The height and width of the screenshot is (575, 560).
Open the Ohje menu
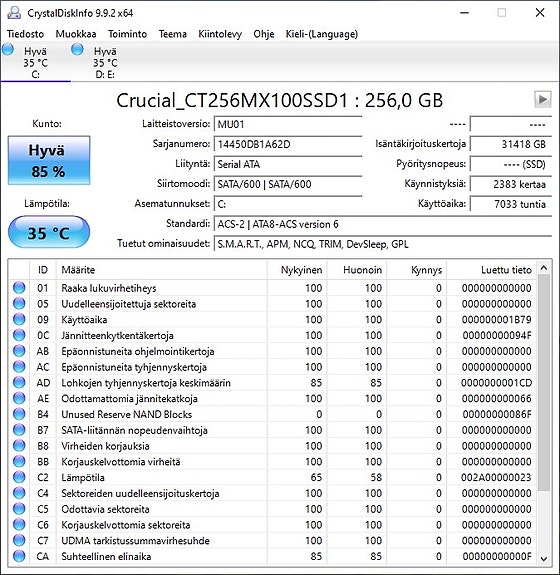click(264, 34)
